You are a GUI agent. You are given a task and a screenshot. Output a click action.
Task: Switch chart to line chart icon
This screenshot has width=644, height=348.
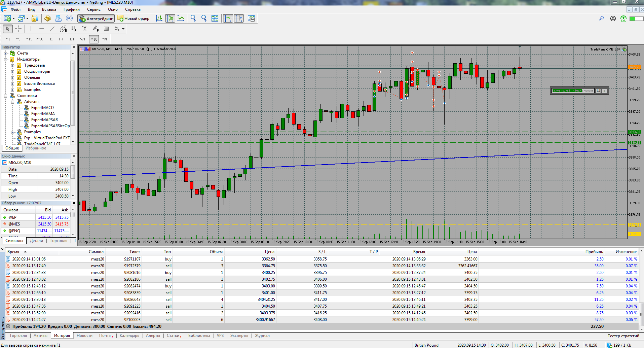point(181,18)
